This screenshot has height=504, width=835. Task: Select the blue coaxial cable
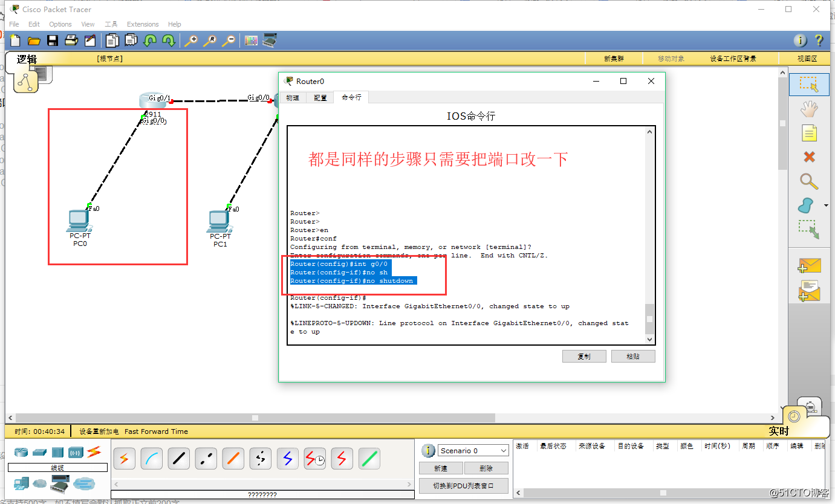pos(288,459)
